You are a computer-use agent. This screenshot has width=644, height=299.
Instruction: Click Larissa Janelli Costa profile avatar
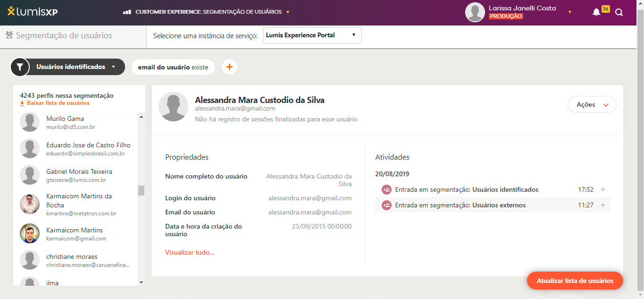[x=475, y=12]
